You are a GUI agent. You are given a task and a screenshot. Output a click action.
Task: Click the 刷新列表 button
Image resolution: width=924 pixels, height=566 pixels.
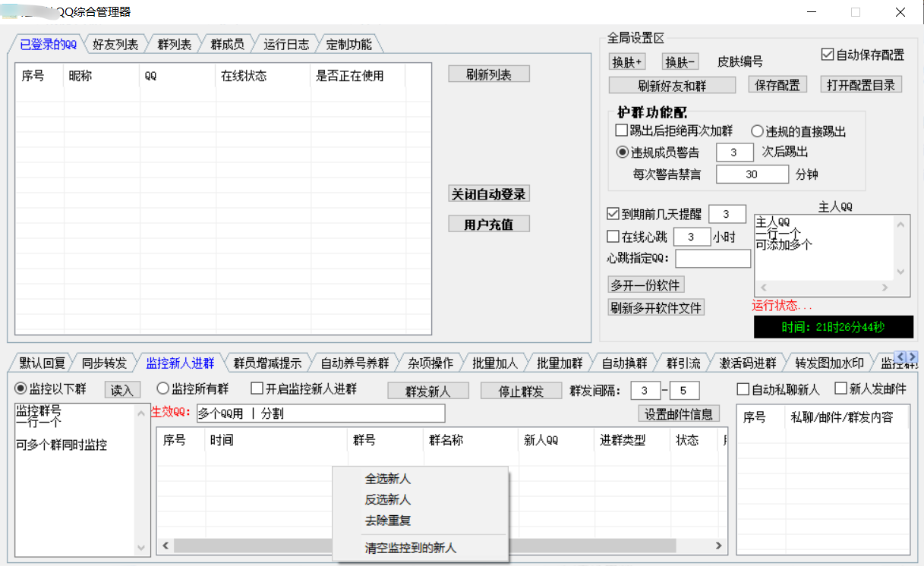point(488,74)
